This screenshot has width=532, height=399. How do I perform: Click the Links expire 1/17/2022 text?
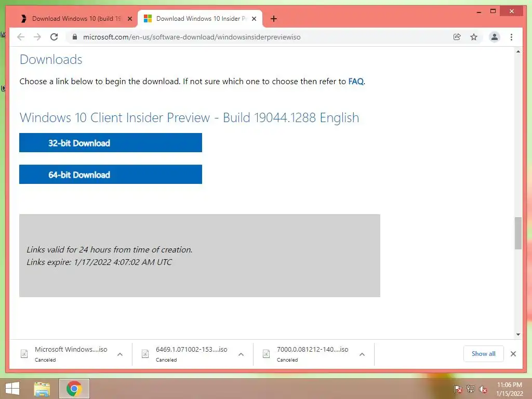click(x=99, y=262)
